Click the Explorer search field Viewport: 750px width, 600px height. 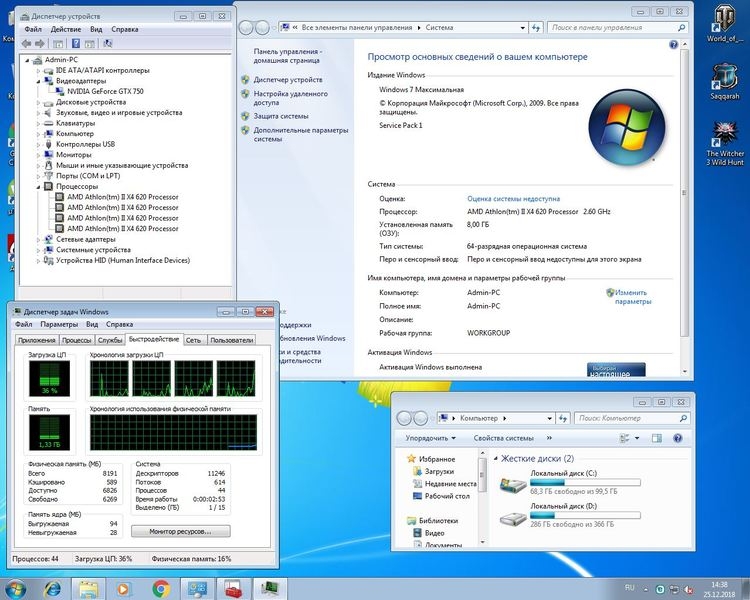(x=630, y=417)
